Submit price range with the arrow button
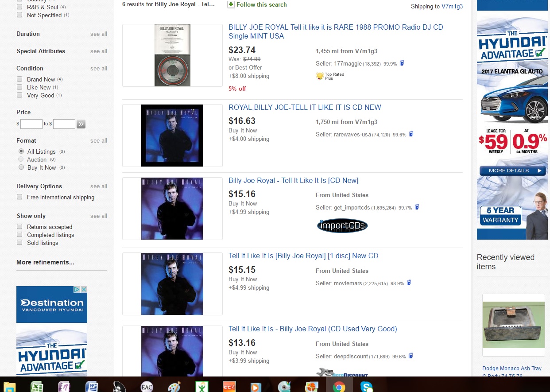The height and width of the screenshot is (392, 550). click(x=81, y=124)
